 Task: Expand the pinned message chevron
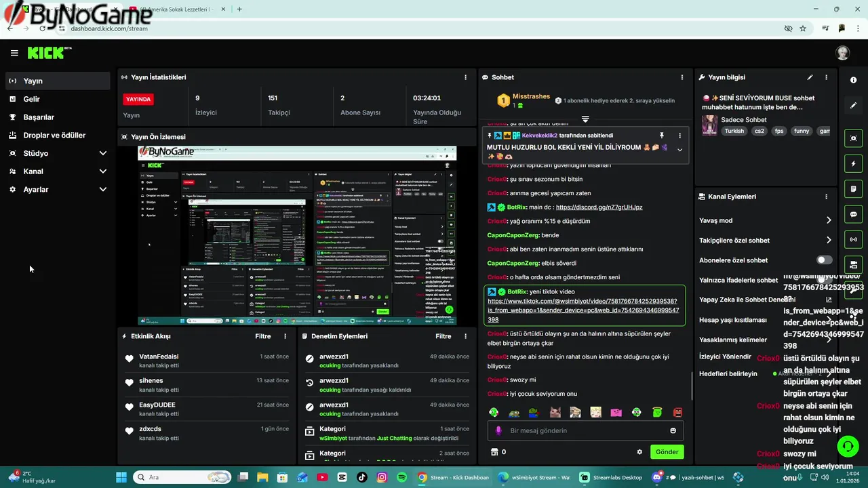point(679,150)
